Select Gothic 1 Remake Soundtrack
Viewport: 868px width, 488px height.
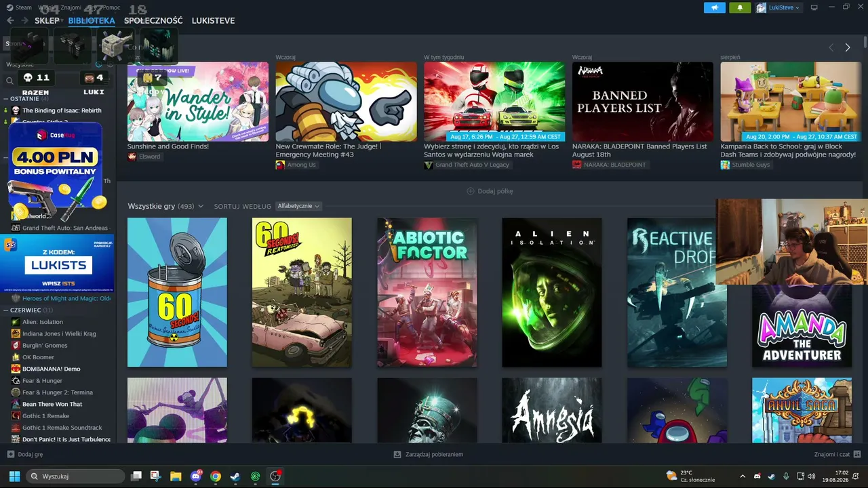point(62,428)
